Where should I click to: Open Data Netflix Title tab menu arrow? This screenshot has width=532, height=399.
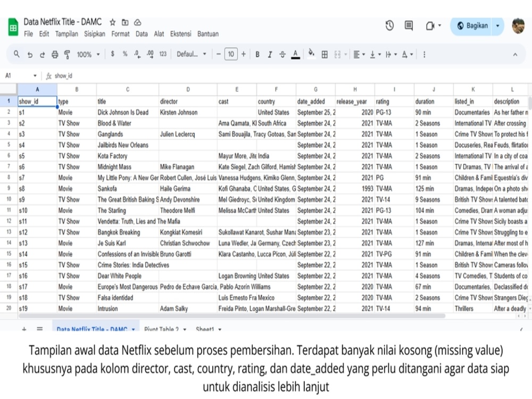(134, 329)
